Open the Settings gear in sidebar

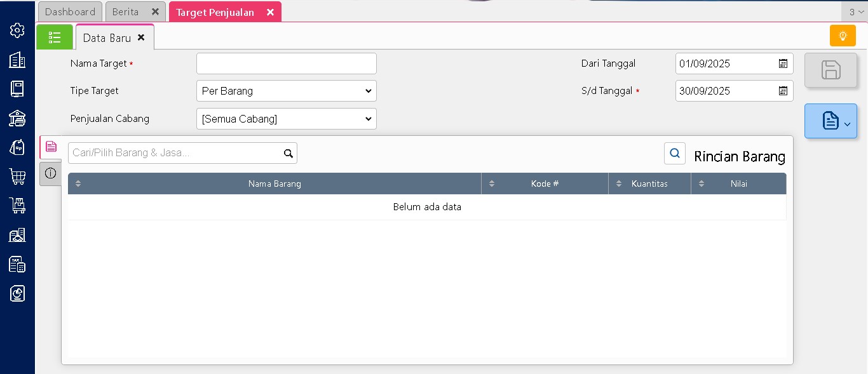point(17,30)
